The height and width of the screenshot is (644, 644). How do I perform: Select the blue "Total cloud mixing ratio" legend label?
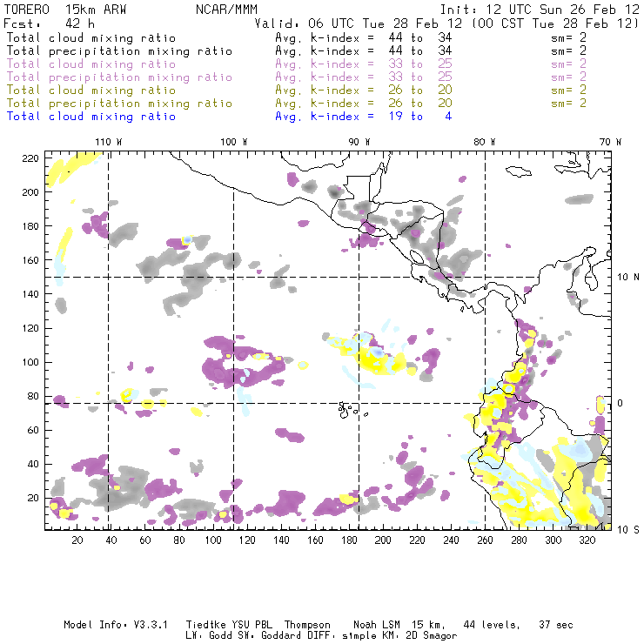coord(91,117)
